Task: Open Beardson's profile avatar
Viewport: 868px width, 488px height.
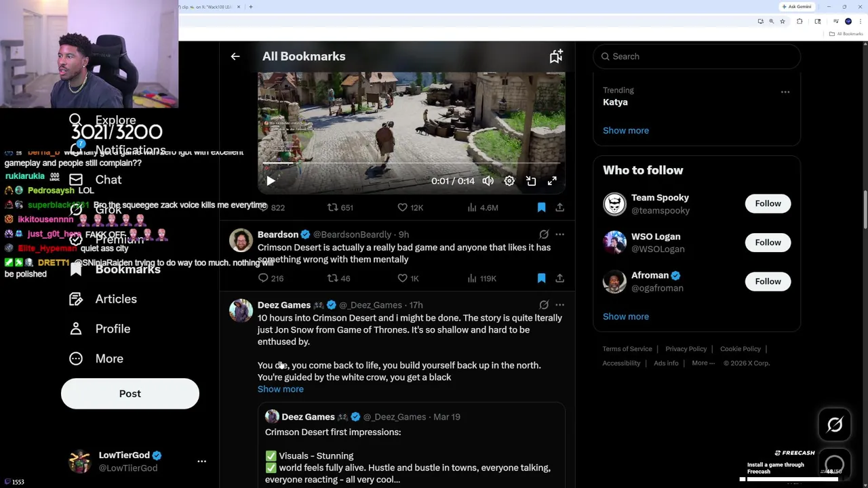Action: (x=241, y=241)
